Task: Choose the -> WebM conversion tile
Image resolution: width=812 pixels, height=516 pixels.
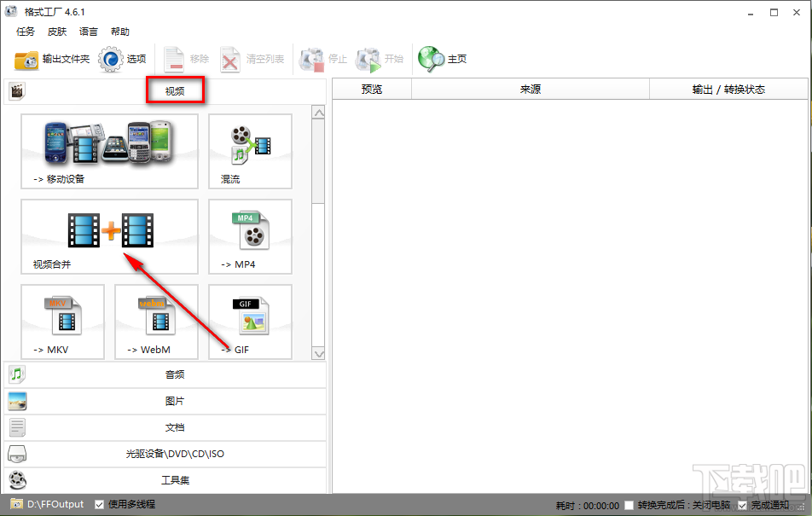Action: [156, 322]
